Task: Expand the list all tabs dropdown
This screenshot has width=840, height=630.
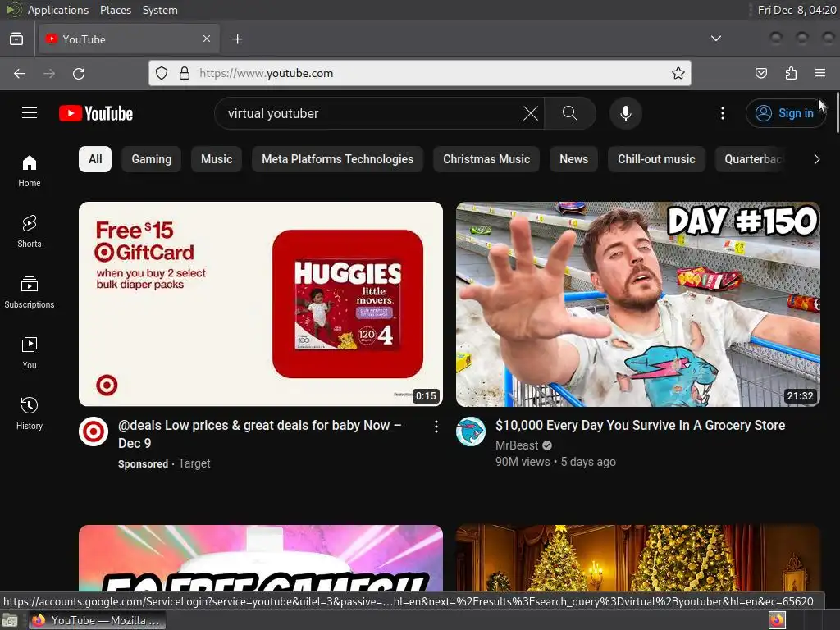Action: (x=715, y=39)
